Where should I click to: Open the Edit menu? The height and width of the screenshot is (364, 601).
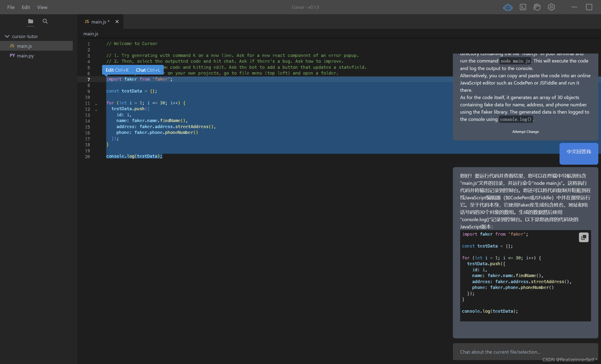click(x=26, y=7)
